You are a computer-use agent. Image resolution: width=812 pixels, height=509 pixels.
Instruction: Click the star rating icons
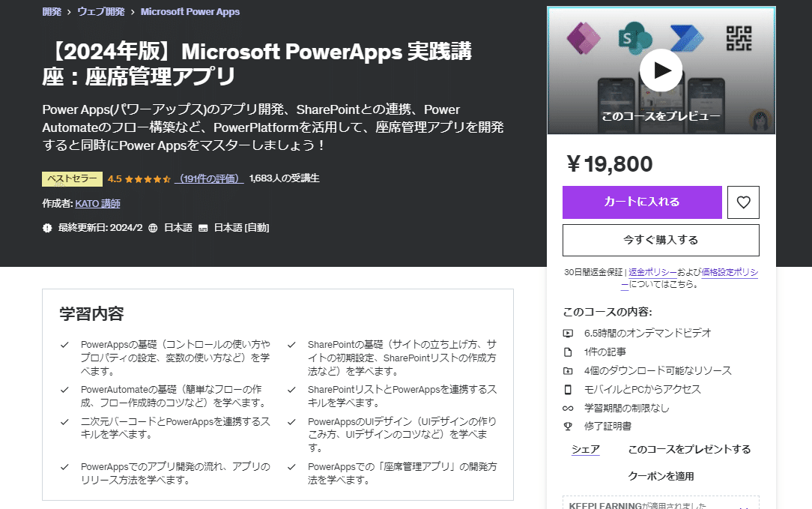click(148, 179)
